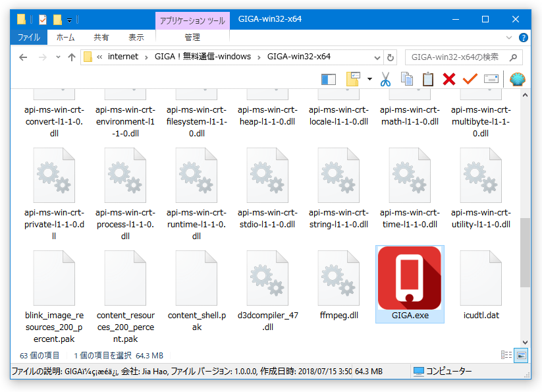Open the 管理 ribbon tab
Viewport: 542px width, 392px height.
click(x=192, y=38)
